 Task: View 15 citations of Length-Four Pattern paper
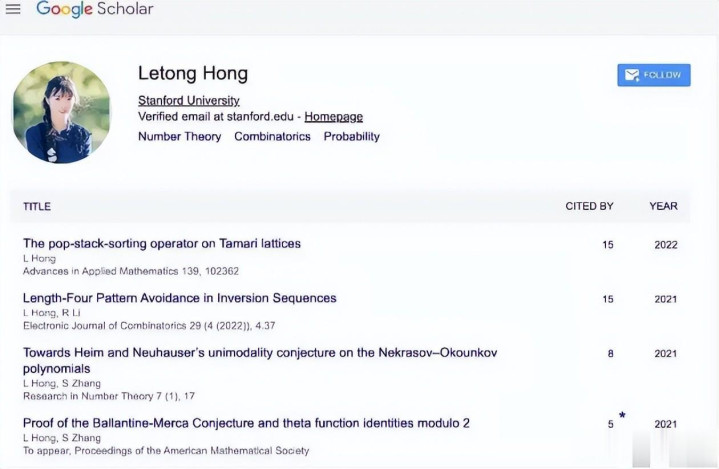[x=608, y=299]
